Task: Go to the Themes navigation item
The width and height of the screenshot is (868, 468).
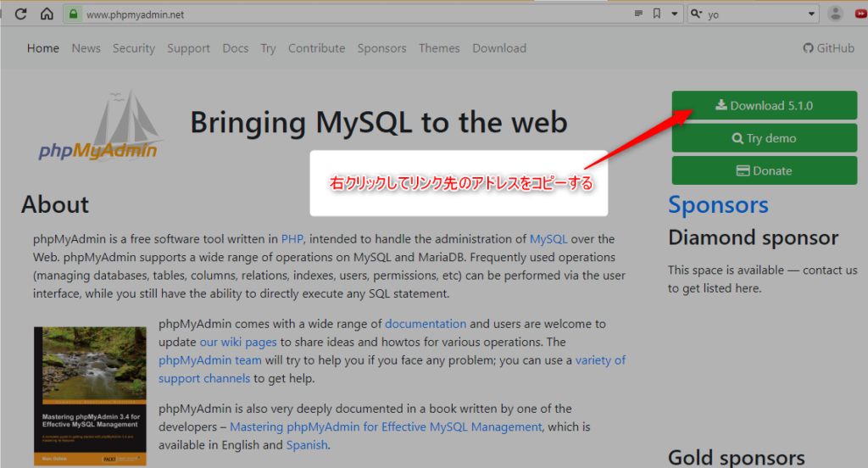Action: click(x=439, y=48)
